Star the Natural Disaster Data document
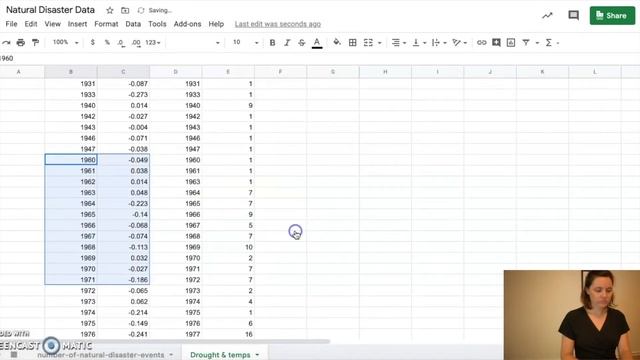The width and height of the screenshot is (640, 360). [x=109, y=10]
